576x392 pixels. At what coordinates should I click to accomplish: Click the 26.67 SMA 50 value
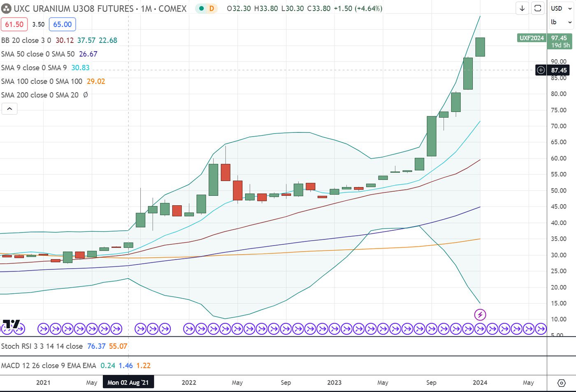(x=88, y=54)
